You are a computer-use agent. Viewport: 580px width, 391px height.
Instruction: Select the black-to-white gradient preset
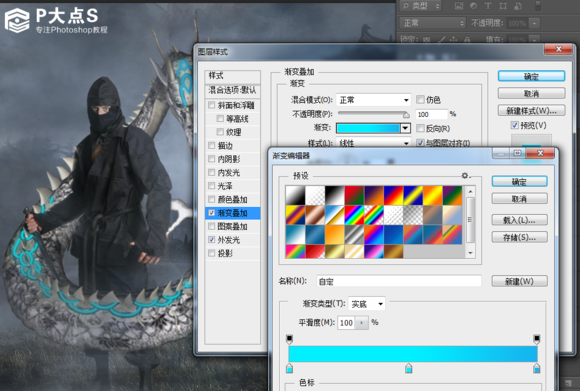click(x=334, y=195)
